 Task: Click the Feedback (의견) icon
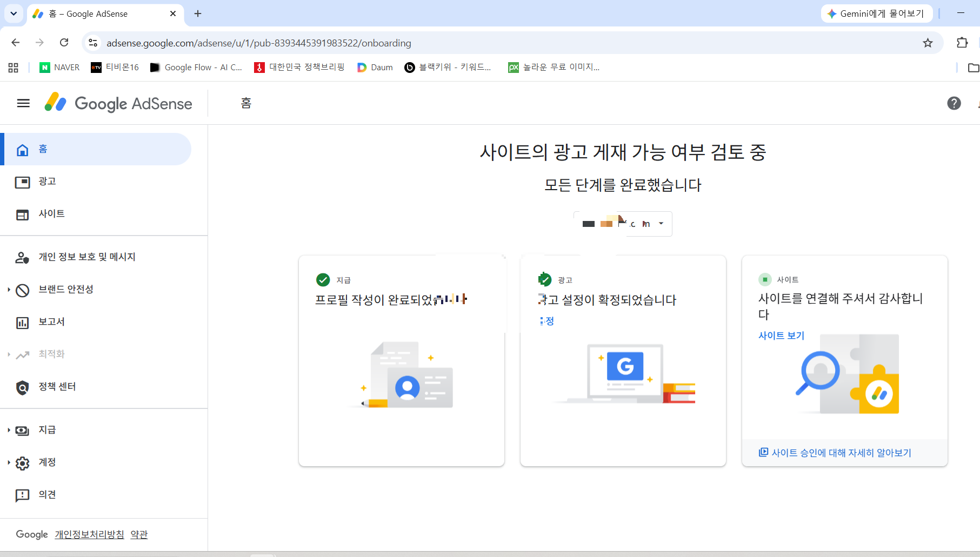pos(22,495)
